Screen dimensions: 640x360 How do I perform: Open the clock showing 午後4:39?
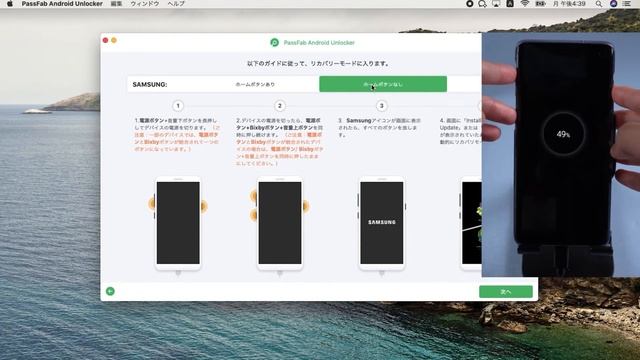click(569, 4)
